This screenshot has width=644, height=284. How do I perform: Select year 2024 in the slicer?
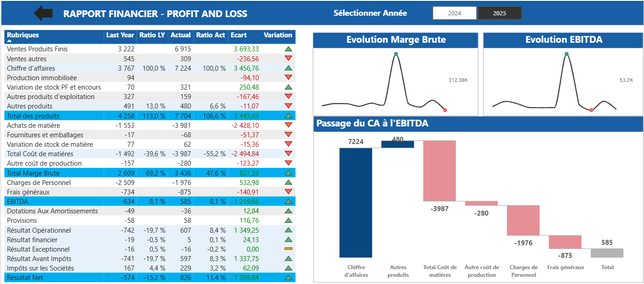(x=454, y=13)
